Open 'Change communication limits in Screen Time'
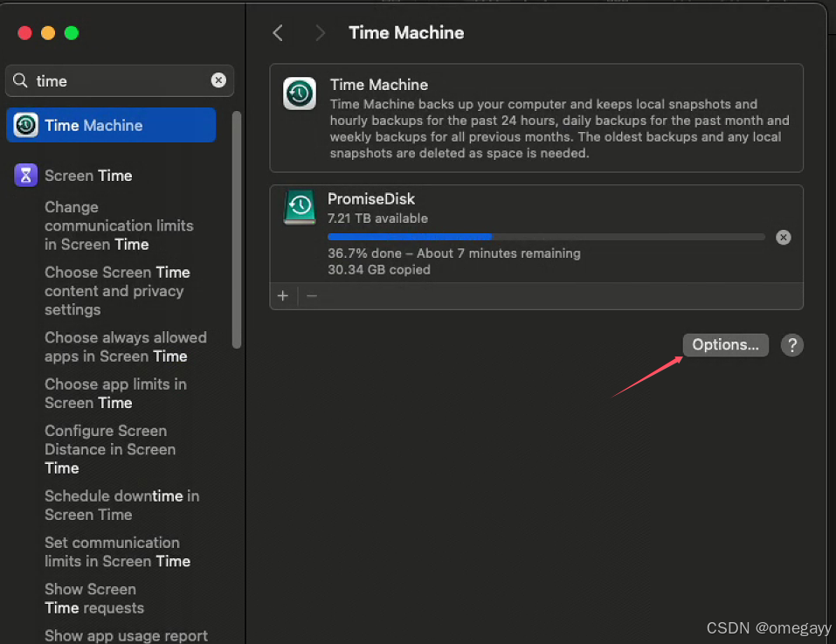Image resolution: width=836 pixels, height=644 pixels. click(x=119, y=225)
